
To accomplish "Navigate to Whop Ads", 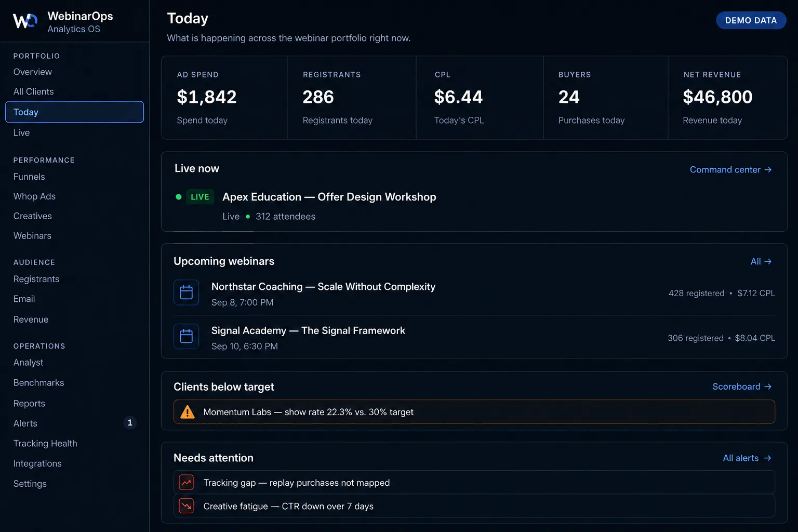I will (x=34, y=196).
